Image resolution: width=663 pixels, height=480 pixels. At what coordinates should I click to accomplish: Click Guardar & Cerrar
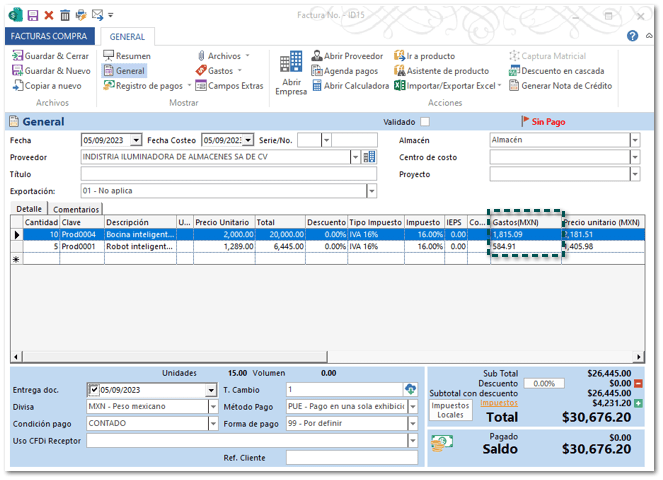tap(50, 56)
